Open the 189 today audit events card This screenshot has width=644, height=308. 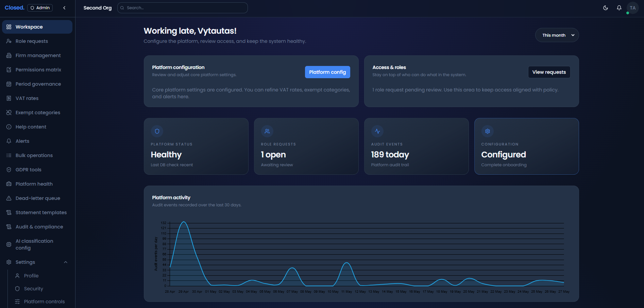(x=417, y=147)
